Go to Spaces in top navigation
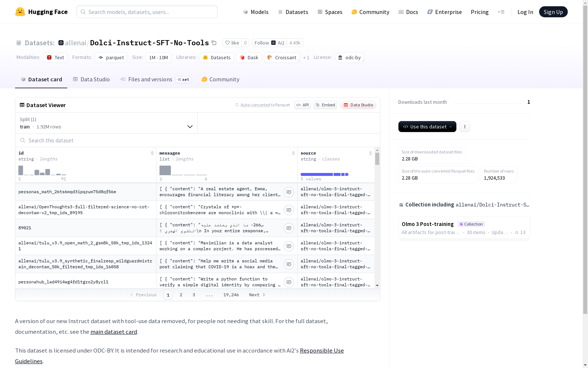 tap(330, 12)
